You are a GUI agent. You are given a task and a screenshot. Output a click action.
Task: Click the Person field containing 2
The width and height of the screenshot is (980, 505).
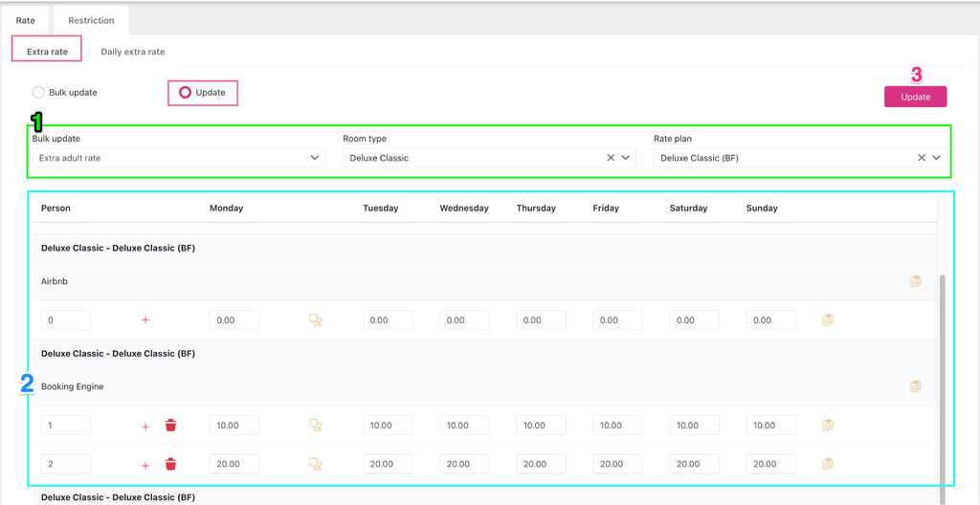pos(66,465)
